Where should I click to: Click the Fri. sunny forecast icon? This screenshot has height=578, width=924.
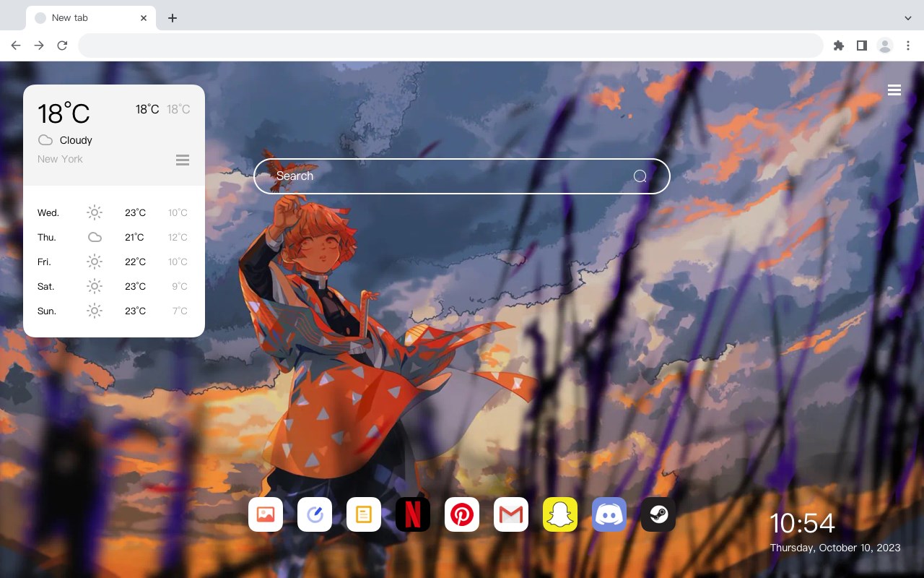95,262
